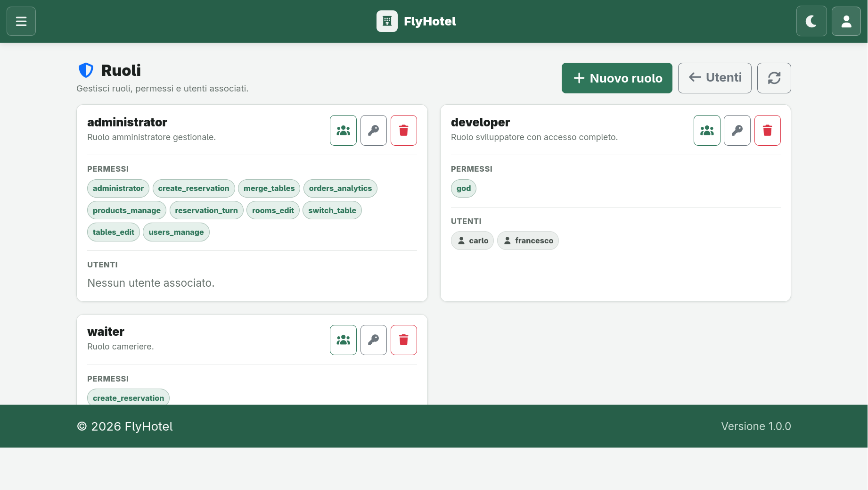The image size is (868, 490).
Task: Click the products_manage permission badge
Action: tap(127, 210)
